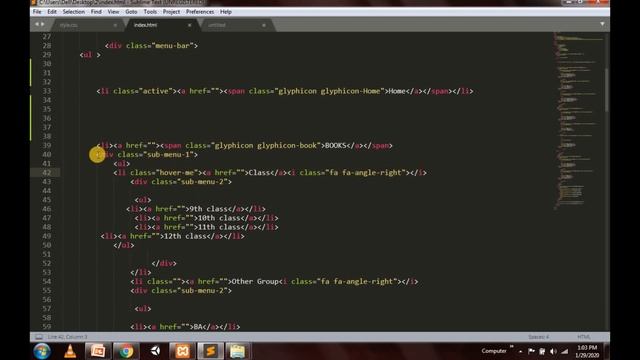Click '12th class' text in code
Viewport: 640px width, 360px height.
(185, 236)
